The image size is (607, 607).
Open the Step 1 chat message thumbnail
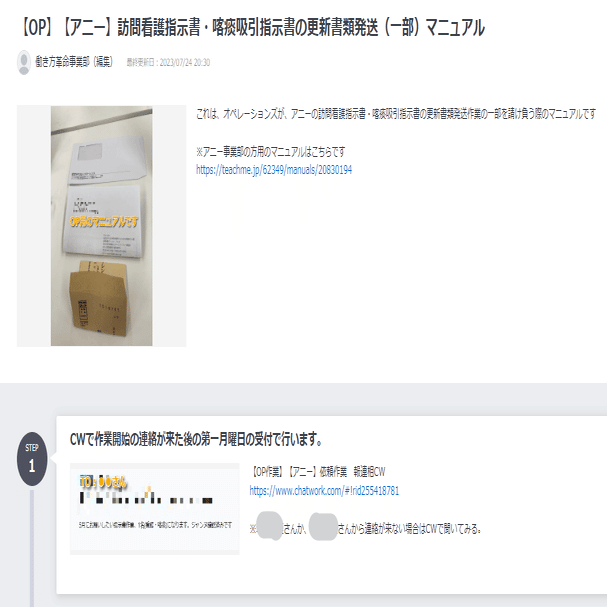click(154, 509)
